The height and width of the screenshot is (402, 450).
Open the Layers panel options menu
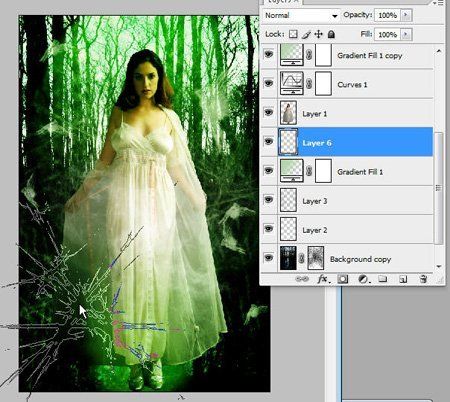click(439, 2)
